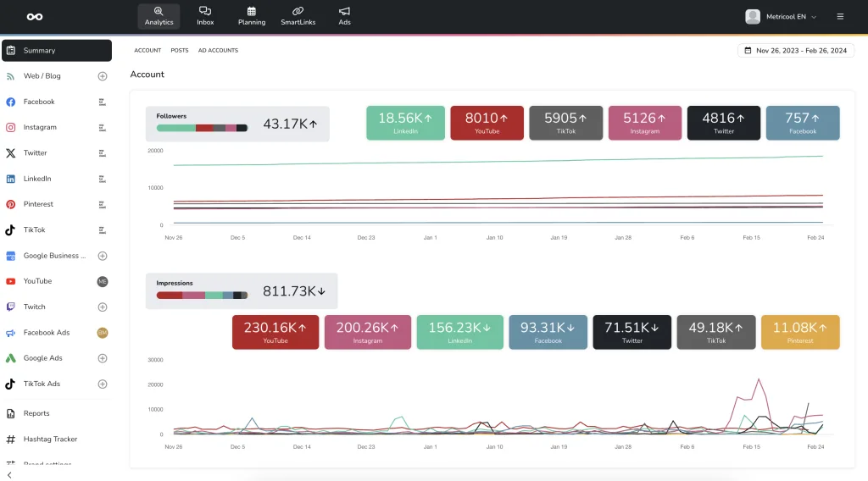868x481 pixels.
Task: Select the Facebook 93.31K impressions card
Action: pos(548,332)
